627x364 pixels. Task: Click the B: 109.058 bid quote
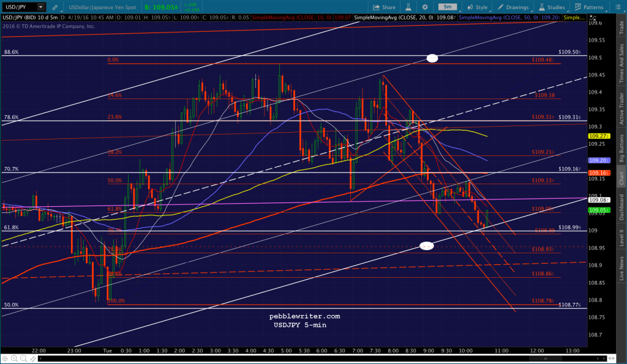161,7
